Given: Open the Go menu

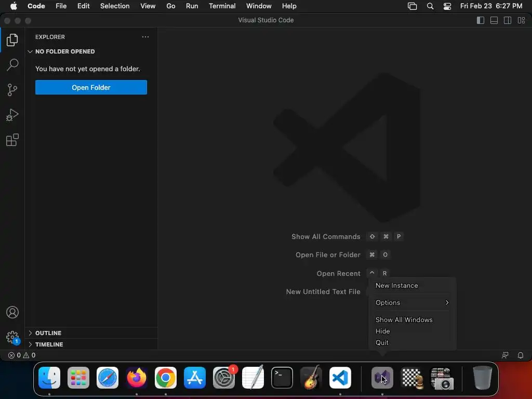Looking at the screenshot, I should (x=170, y=6).
